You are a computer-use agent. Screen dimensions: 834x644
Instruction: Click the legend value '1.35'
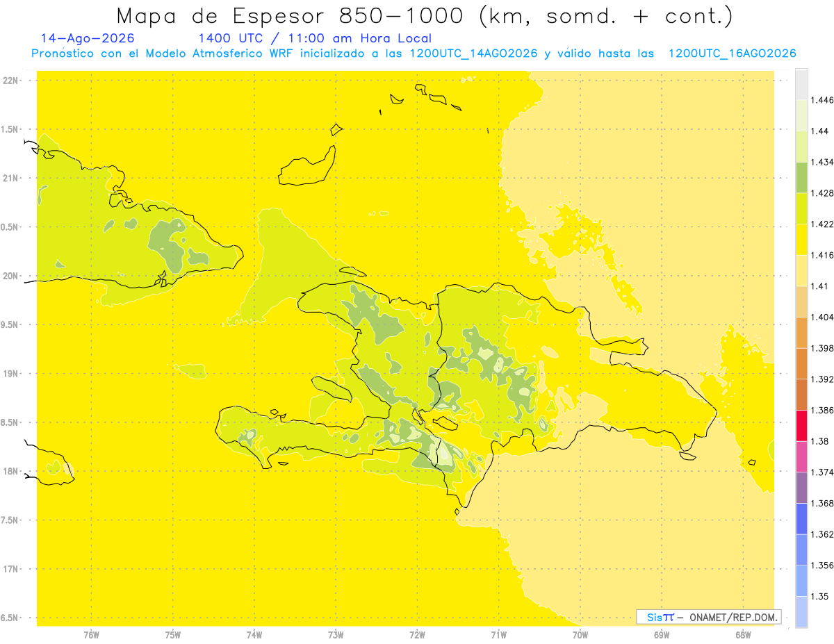[818, 596]
